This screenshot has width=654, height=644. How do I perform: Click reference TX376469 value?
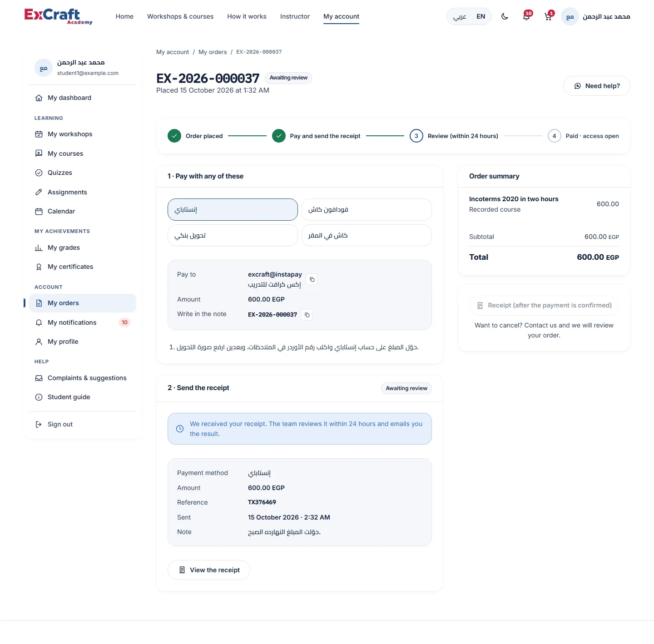[262, 502]
